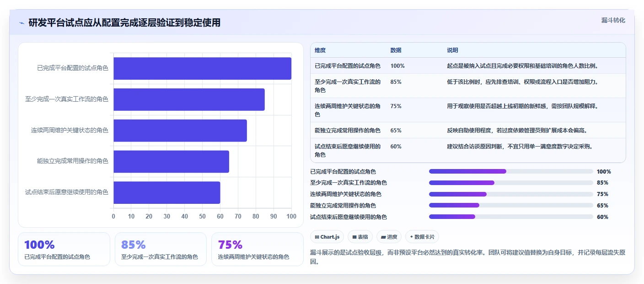Click the 说明 column header
This screenshot has height=284, width=644.
click(452, 50)
